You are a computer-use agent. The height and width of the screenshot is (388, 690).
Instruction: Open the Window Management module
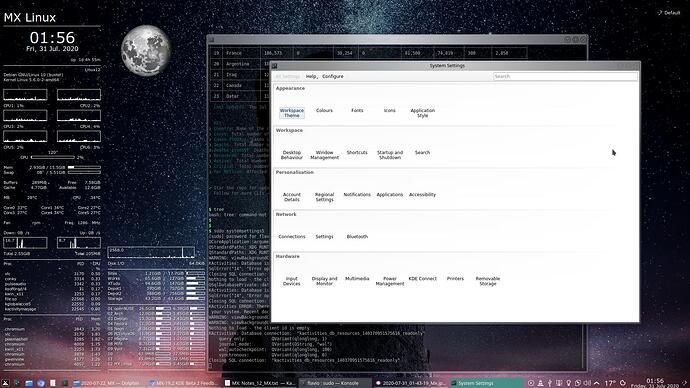324,155
